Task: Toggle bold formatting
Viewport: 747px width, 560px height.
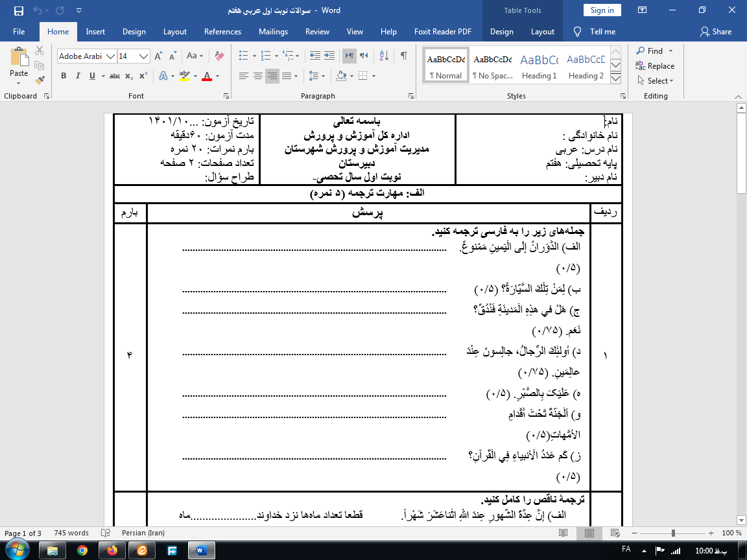Action: (x=64, y=76)
